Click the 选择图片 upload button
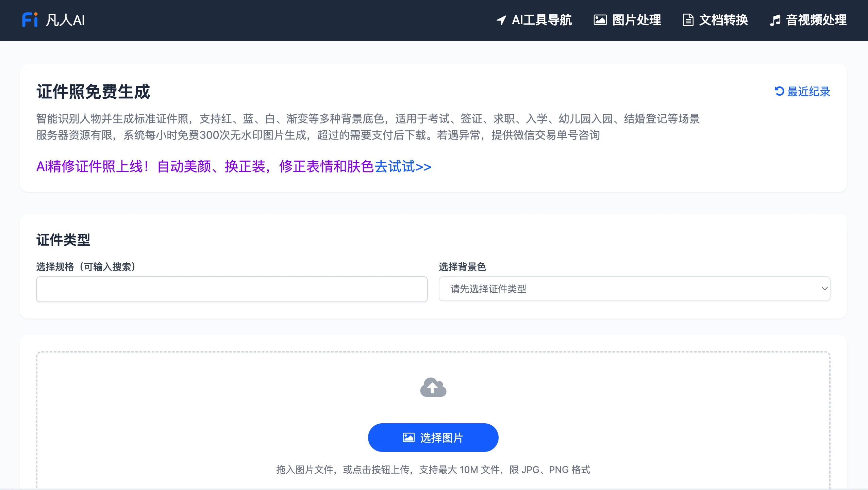 [433, 437]
